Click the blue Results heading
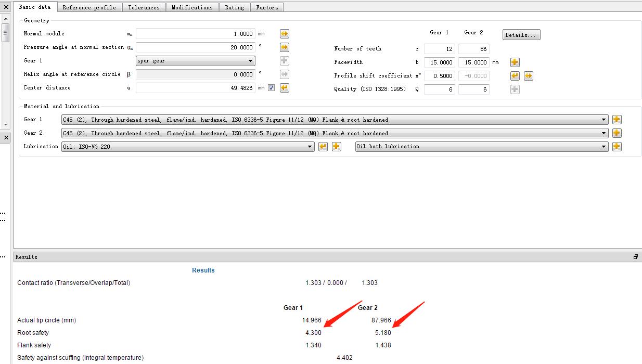 point(203,270)
